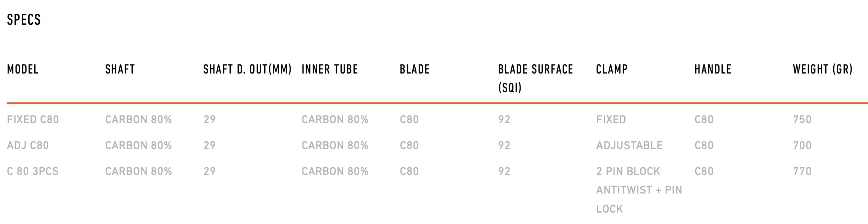
Task: Select the 750 weight value
Action: tap(802, 119)
